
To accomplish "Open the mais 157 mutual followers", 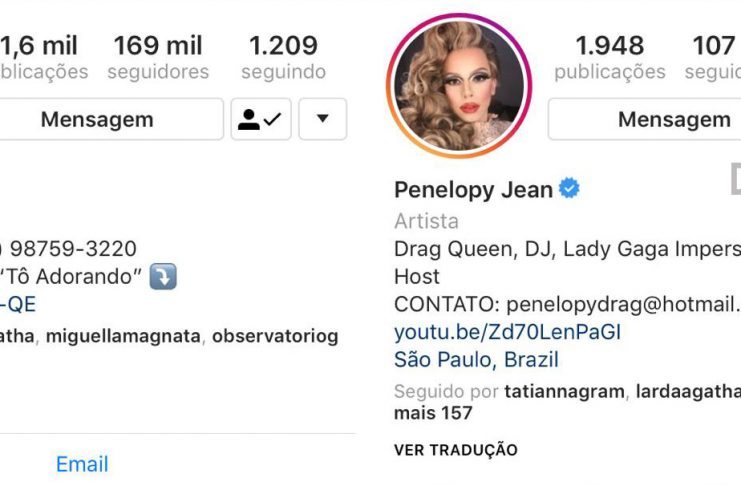I will 433,413.
